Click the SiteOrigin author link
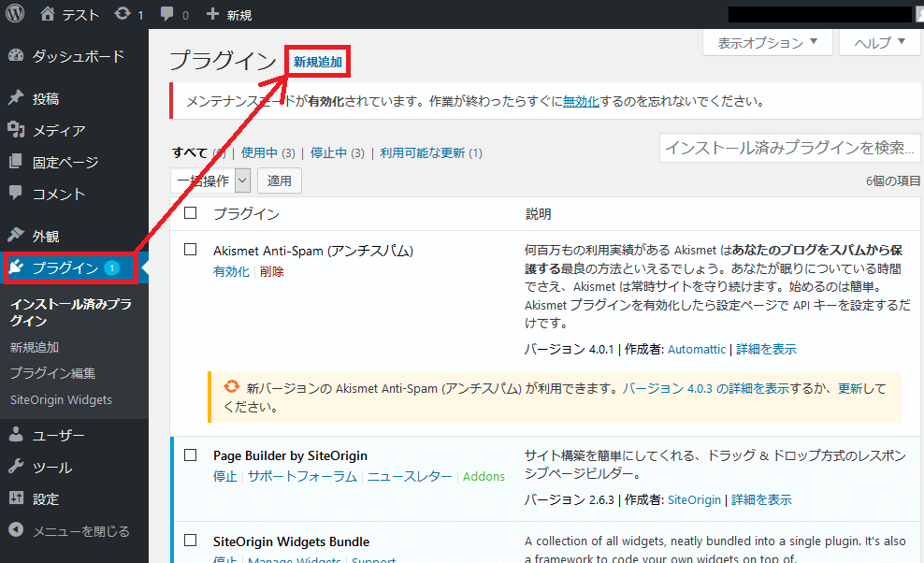This screenshot has width=924, height=563. tap(694, 500)
